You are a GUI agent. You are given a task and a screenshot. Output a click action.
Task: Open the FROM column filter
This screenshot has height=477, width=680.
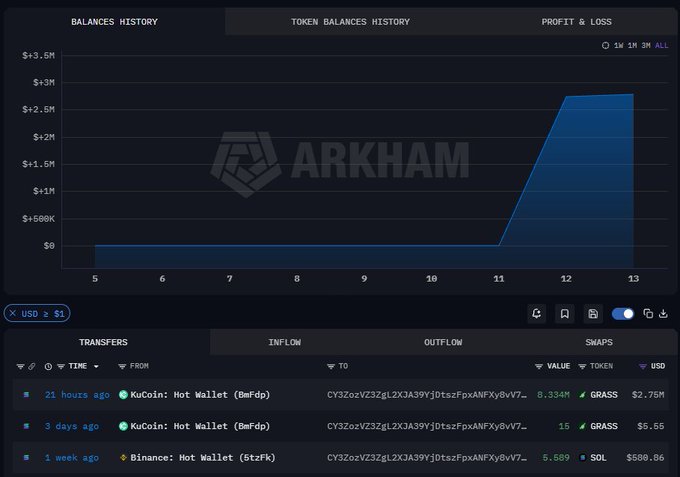(122, 366)
